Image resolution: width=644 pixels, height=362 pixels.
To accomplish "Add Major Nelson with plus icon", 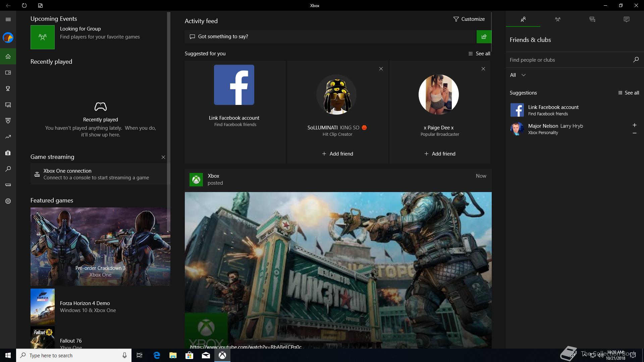I will tap(634, 125).
